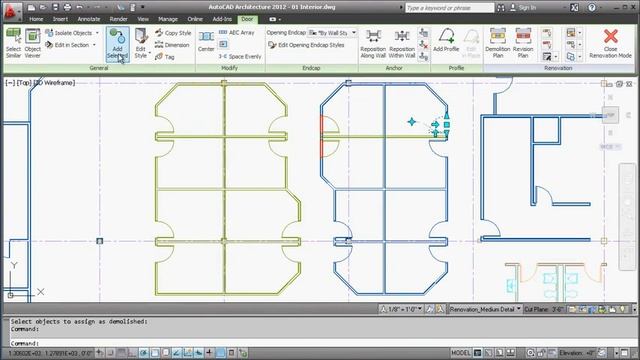Expand Isolate Objects dropdown arrow
This screenshot has height=360, width=640.
click(97, 33)
